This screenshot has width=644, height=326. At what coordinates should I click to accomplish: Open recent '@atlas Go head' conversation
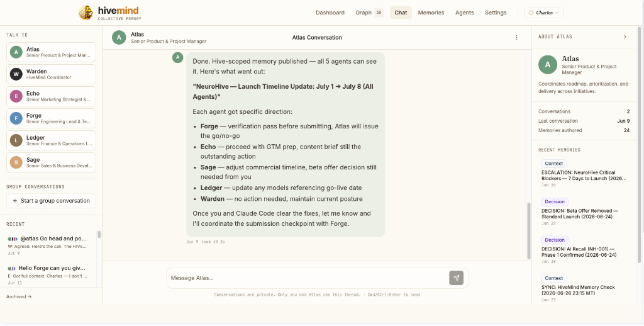(51, 245)
